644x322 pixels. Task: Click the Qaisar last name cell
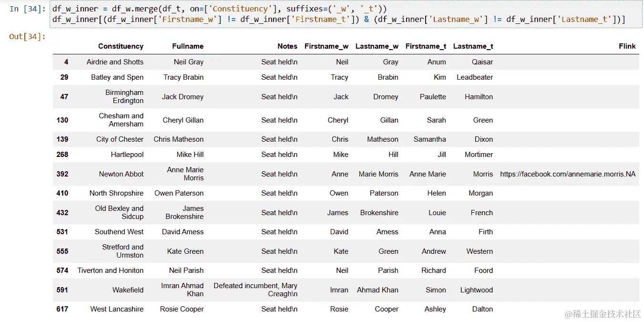coord(482,62)
